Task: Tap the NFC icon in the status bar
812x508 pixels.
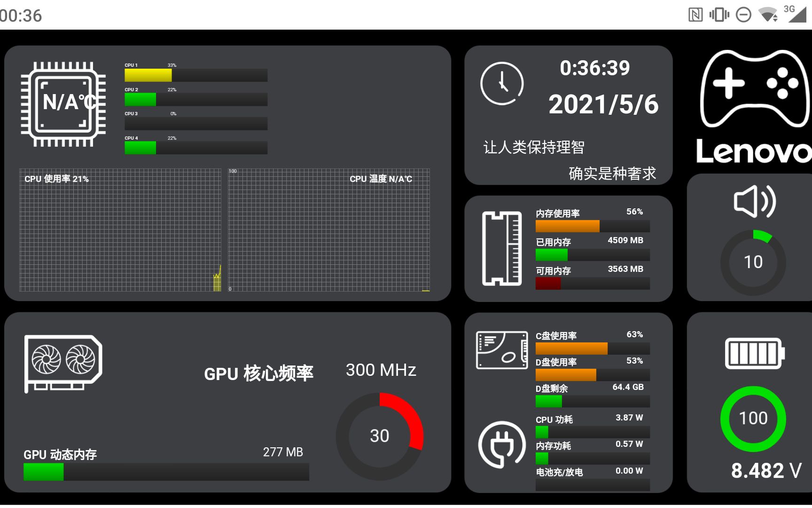Action: [695, 15]
